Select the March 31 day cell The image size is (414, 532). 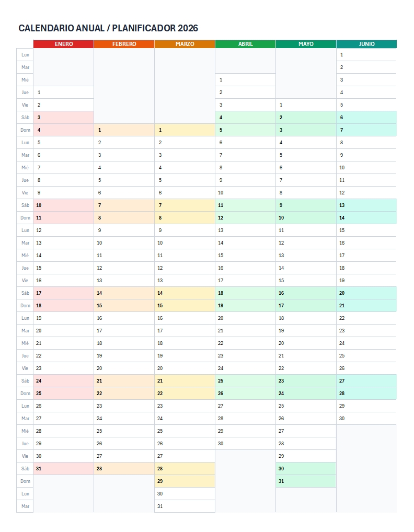pos(185,506)
